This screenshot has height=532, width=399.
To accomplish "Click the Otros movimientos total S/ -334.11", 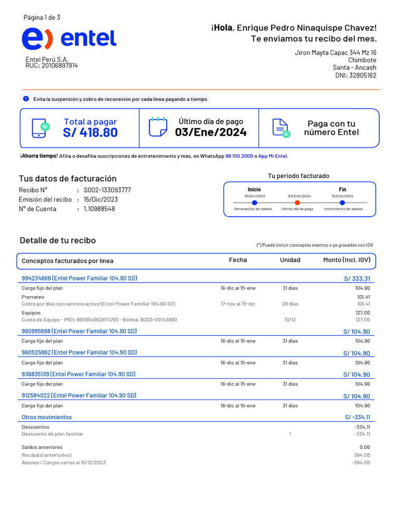I will click(x=357, y=417).
